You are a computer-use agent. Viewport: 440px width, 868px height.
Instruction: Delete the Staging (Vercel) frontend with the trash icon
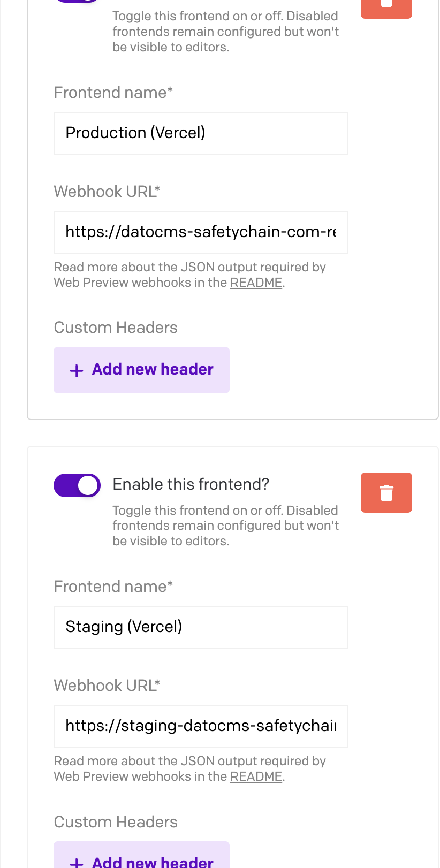[x=386, y=492]
